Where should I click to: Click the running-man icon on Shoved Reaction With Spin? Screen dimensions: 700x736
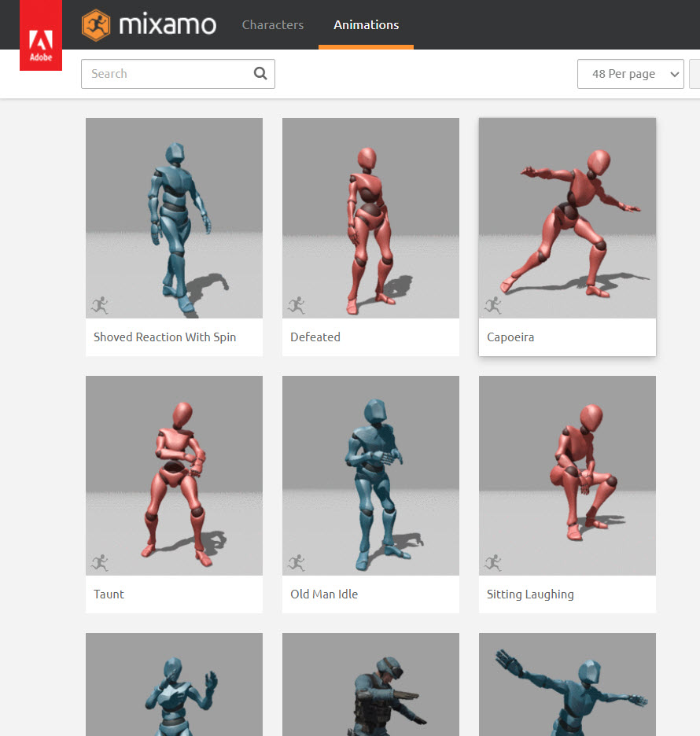point(100,305)
